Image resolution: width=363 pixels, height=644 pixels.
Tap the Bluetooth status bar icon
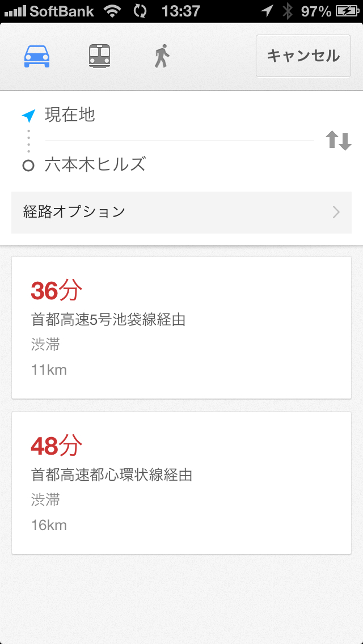coord(288,11)
